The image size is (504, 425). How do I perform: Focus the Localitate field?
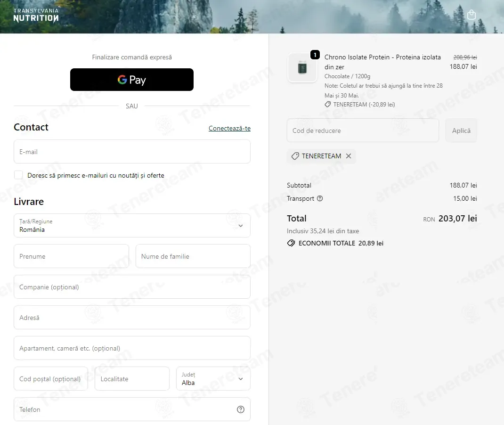tap(132, 379)
